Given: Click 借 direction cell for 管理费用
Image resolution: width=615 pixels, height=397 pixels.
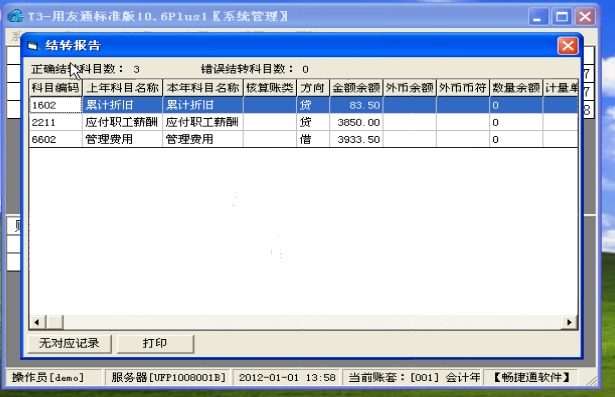Looking at the screenshot, I should point(313,139).
